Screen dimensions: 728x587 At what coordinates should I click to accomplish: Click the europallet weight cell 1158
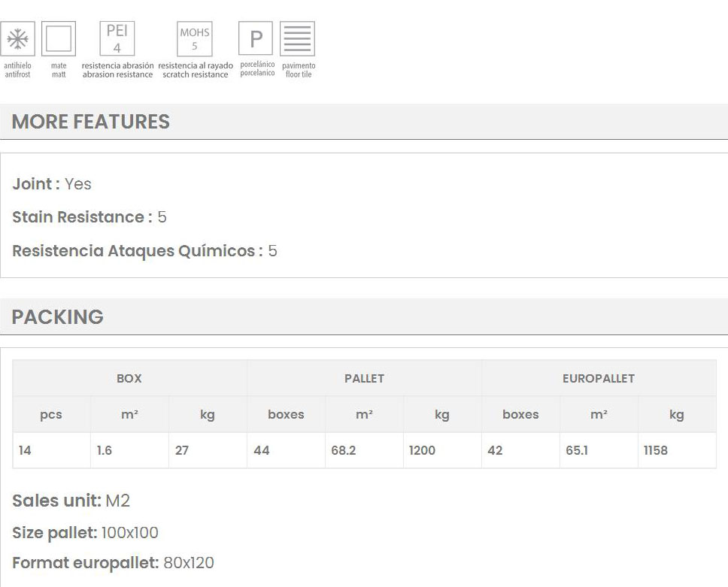656,451
